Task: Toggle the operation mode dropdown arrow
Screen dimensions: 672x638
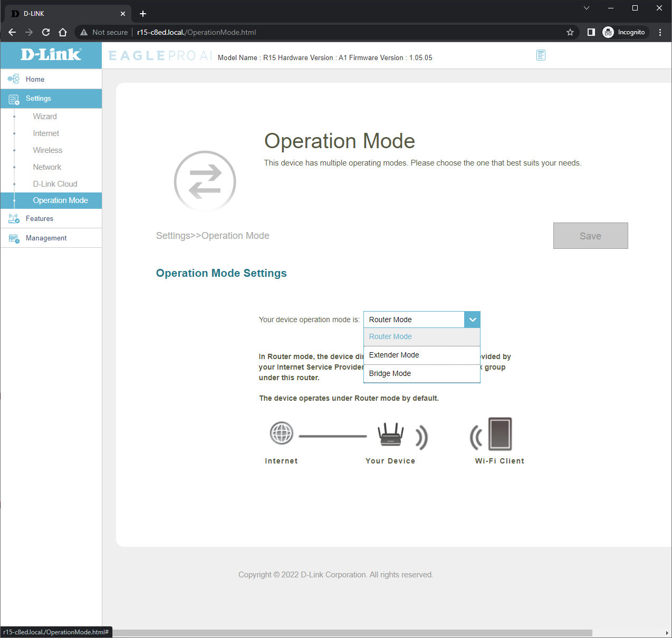Action: point(472,320)
